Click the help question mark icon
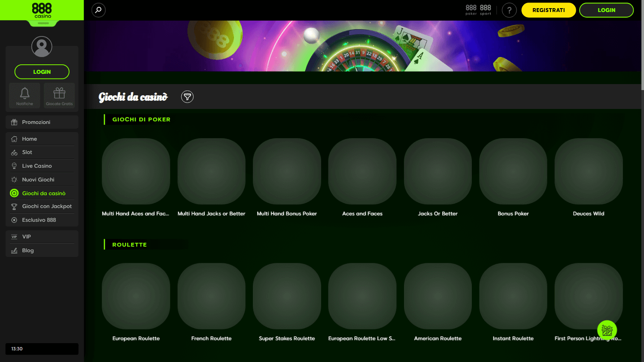Viewport: 644px width, 362px height. pyautogui.click(x=509, y=10)
